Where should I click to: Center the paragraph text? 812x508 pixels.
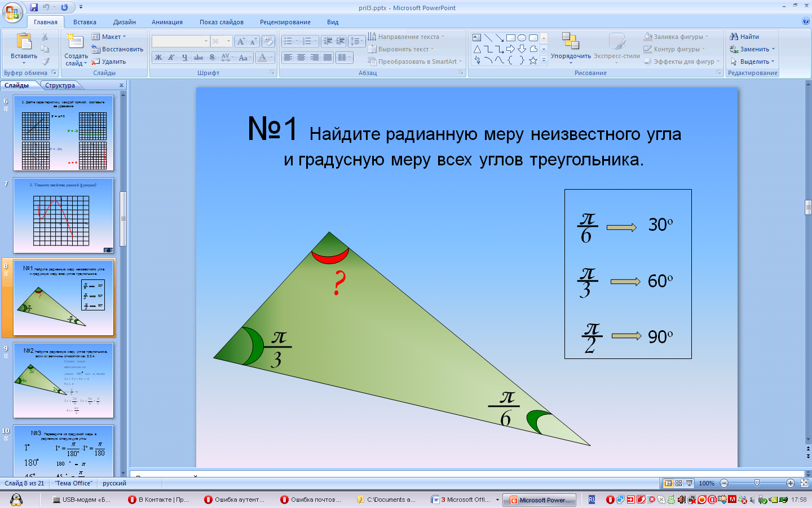301,58
